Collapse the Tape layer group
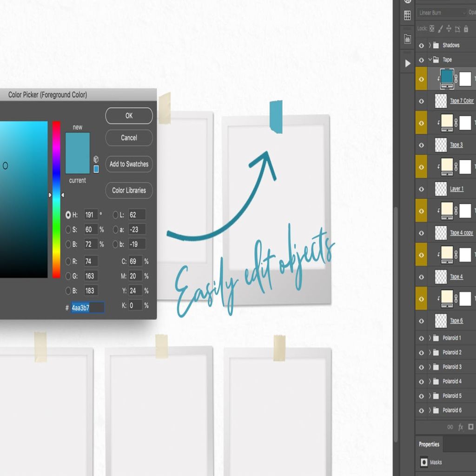The width and height of the screenshot is (476, 476). pos(430,59)
